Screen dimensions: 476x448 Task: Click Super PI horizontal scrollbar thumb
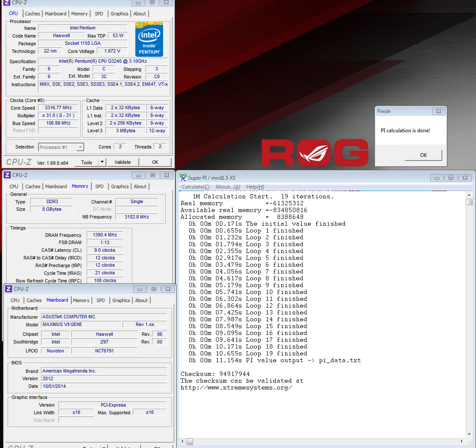pyautogui.click(x=190, y=442)
